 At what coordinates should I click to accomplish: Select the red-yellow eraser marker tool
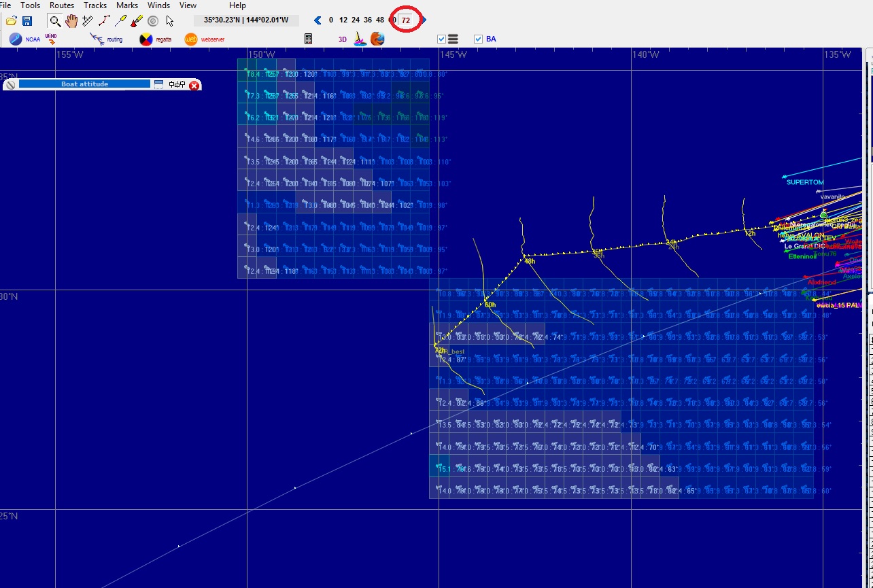(137, 20)
